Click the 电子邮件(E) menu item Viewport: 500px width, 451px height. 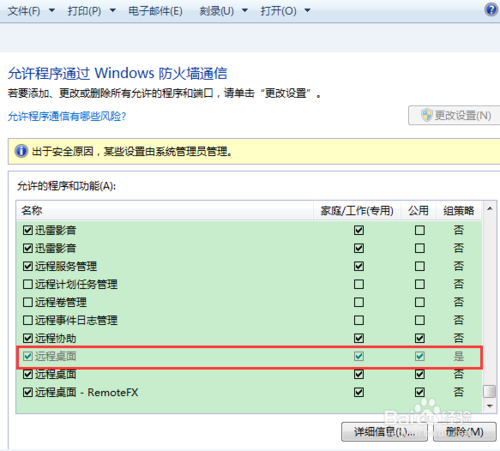coord(155,11)
